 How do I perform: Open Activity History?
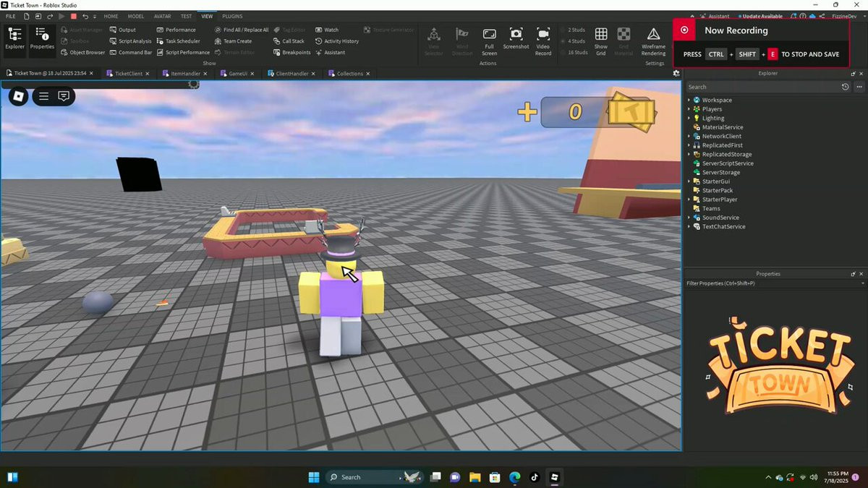click(336, 41)
